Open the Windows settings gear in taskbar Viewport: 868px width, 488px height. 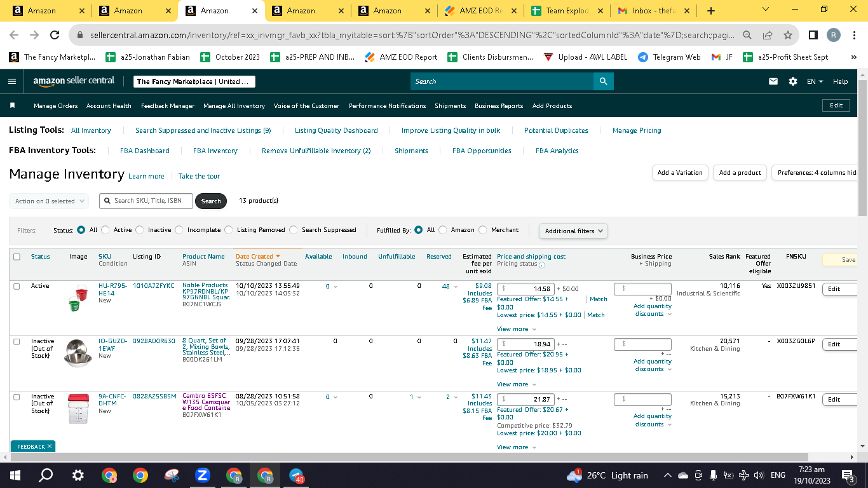click(x=78, y=475)
